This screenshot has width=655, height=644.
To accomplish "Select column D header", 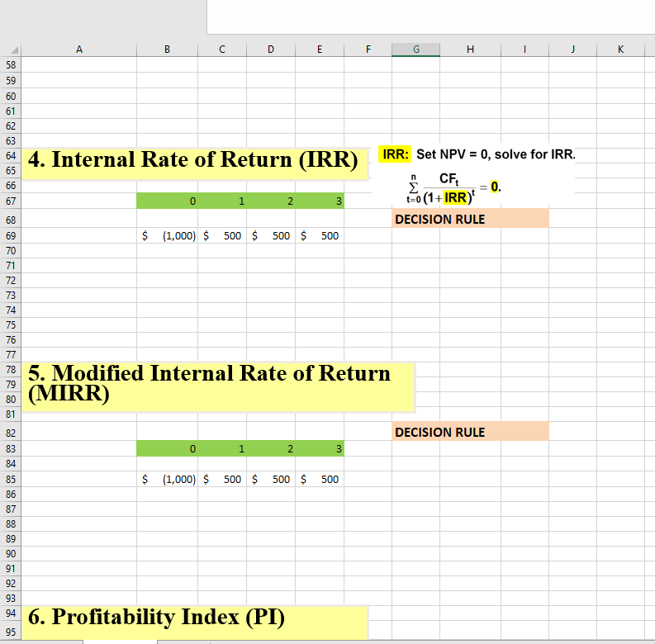I will pos(271,50).
